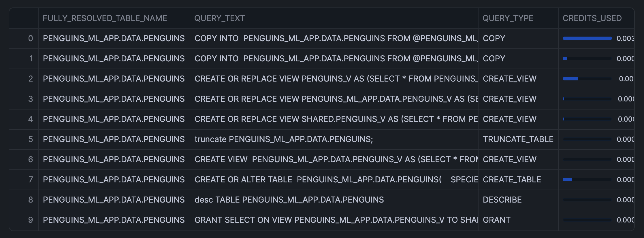
Task: Select the DESCRIBE query type cell
Action: 502,200
